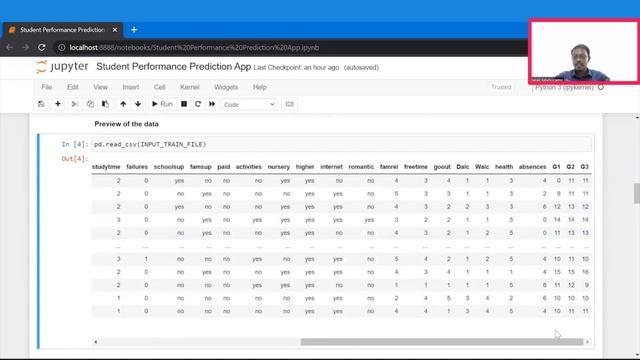Click the famsup column header
The width and height of the screenshot is (640, 360).
pyautogui.click(x=200, y=167)
